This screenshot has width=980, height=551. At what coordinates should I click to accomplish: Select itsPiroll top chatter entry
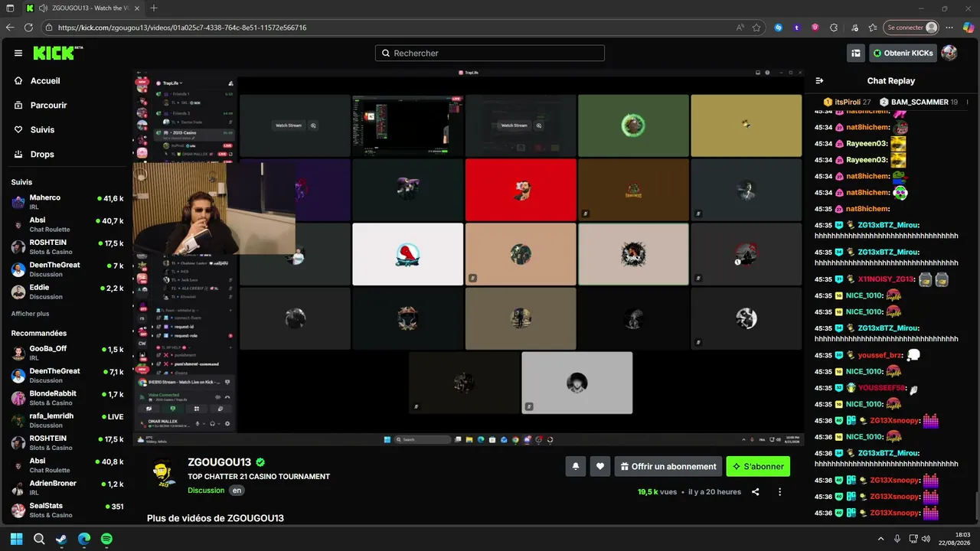[x=847, y=102]
